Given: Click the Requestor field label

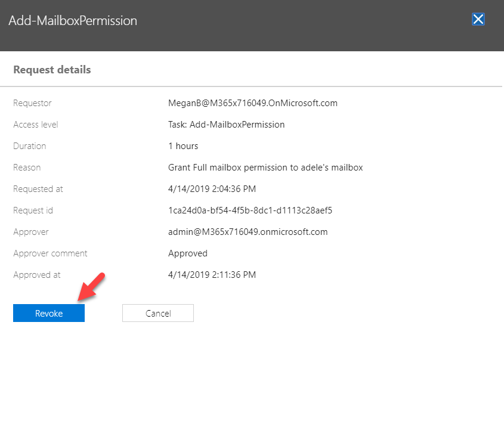Looking at the screenshot, I should pos(32,104).
